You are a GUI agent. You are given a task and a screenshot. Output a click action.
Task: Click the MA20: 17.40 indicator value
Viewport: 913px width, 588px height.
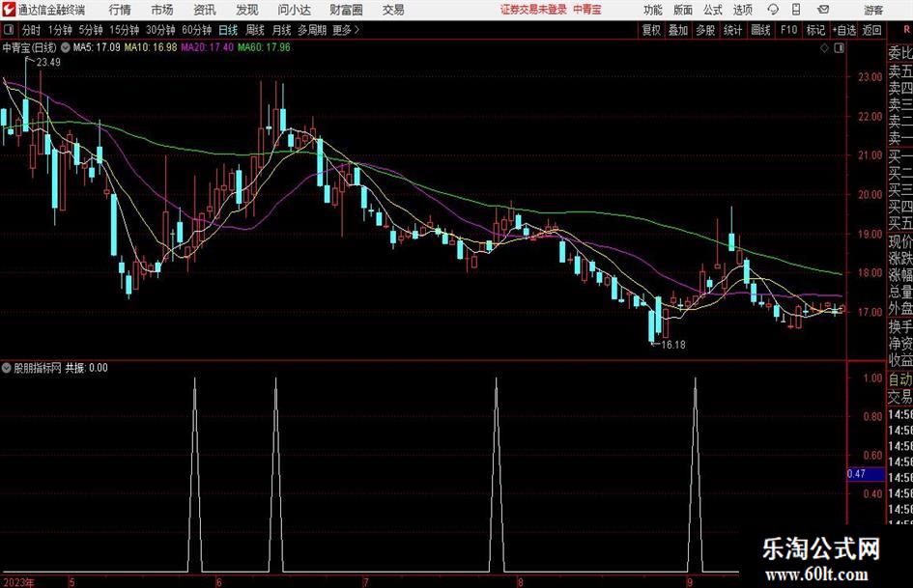(x=208, y=47)
